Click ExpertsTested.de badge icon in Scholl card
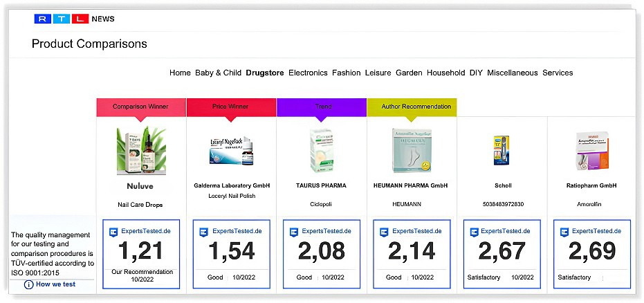 pyautogui.click(x=474, y=232)
